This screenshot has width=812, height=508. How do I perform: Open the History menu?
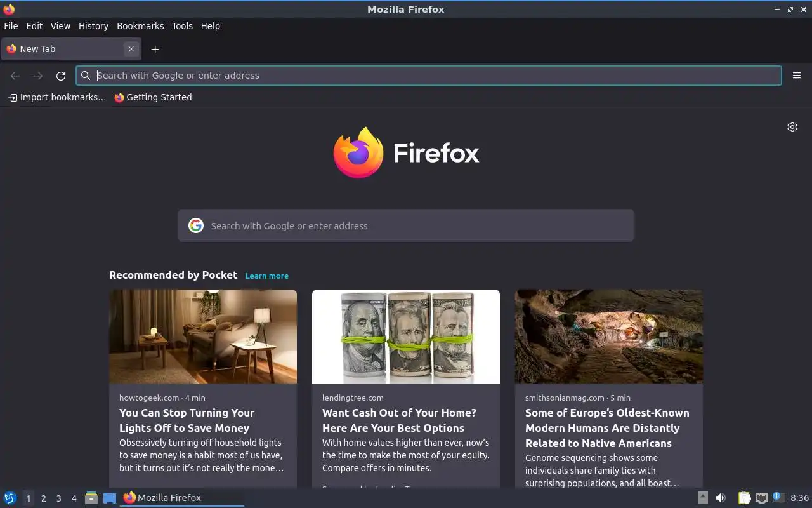(93, 26)
